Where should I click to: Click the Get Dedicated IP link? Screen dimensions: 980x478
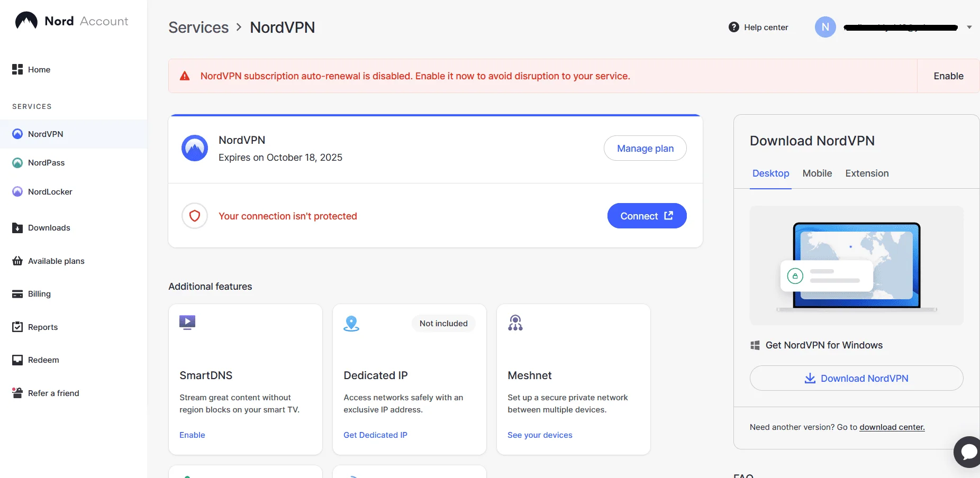(x=375, y=435)
